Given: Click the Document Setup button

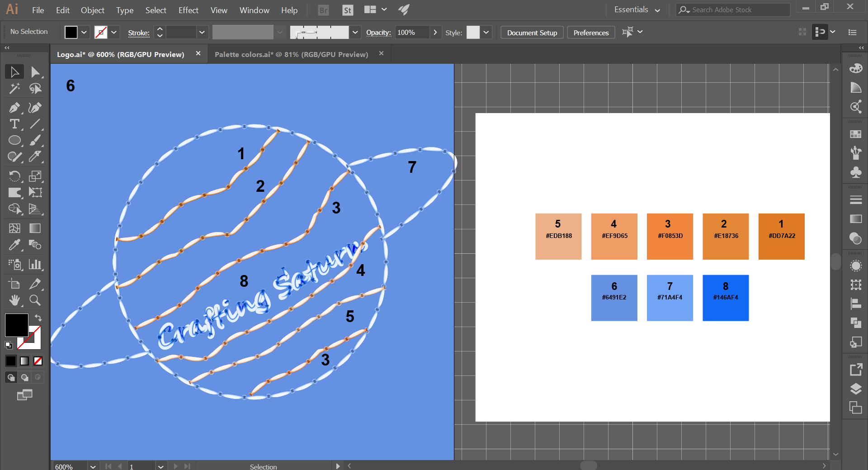Looking at the screenshot, I should pos(532,33).
